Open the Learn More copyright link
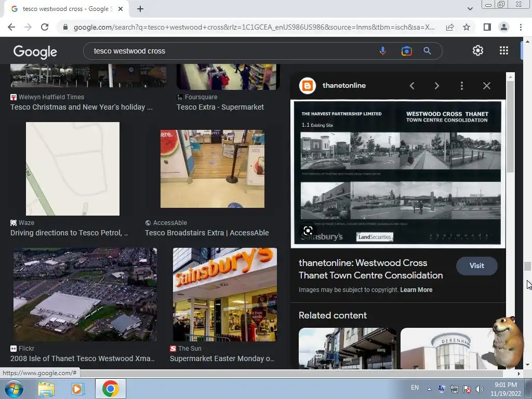This screenshot has height=399, width=532. click(416, 290)
